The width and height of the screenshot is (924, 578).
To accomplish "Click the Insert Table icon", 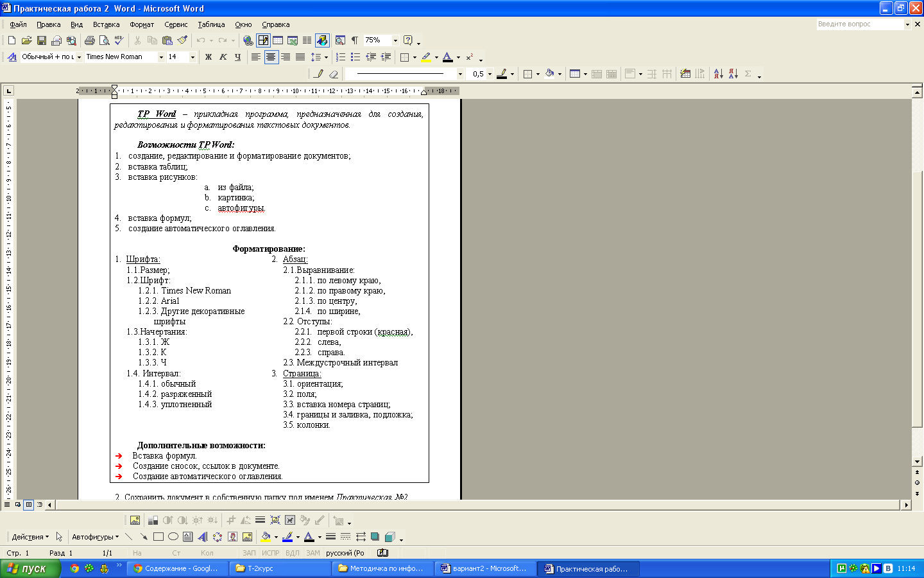I will tap(278, 40).
